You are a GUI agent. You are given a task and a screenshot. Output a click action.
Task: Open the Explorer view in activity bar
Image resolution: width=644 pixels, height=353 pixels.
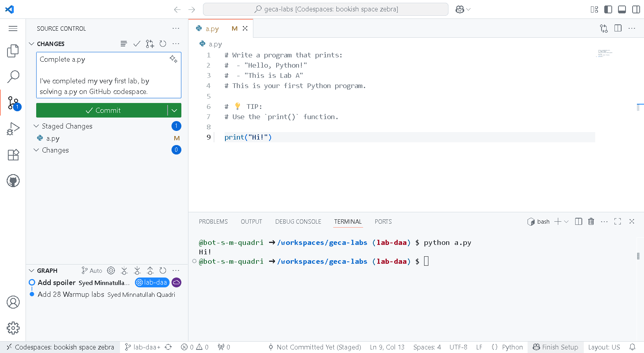[13, 51]
